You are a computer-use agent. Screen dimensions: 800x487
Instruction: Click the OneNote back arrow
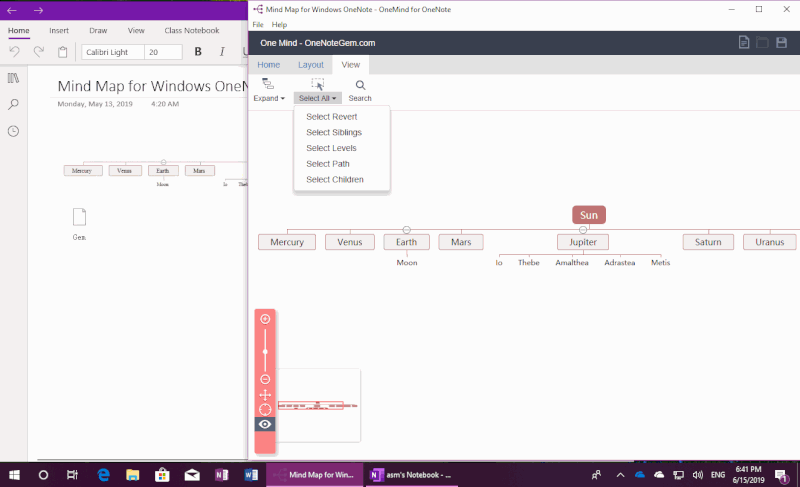point(12,10)
